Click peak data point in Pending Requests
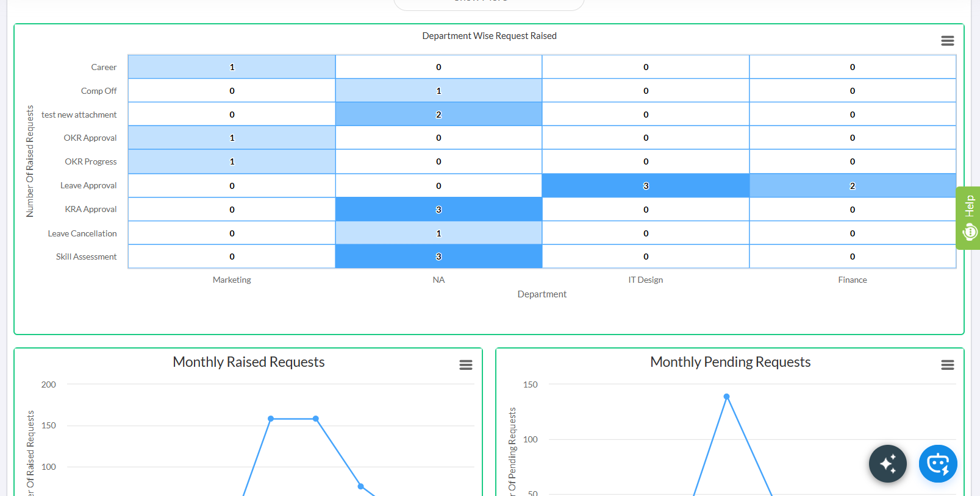 click(726, 397)
